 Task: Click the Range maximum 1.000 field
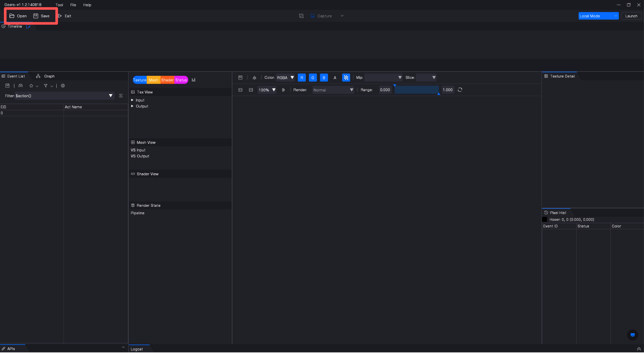[x=448, y=90]
